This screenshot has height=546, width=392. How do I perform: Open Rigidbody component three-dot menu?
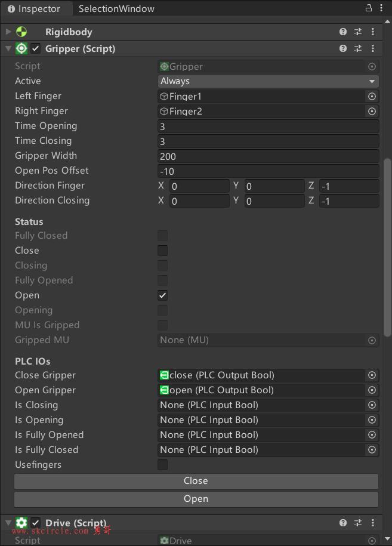373,32
